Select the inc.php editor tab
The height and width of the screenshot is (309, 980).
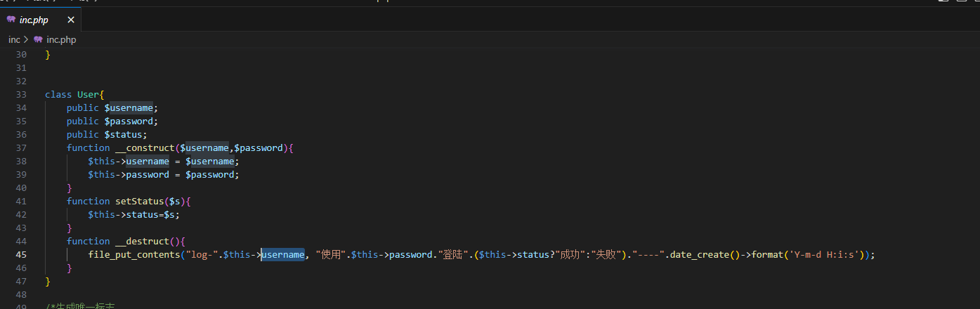(41, 20)
